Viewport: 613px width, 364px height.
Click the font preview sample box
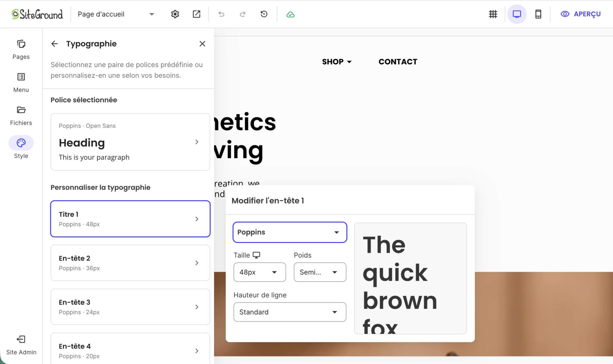410,278
